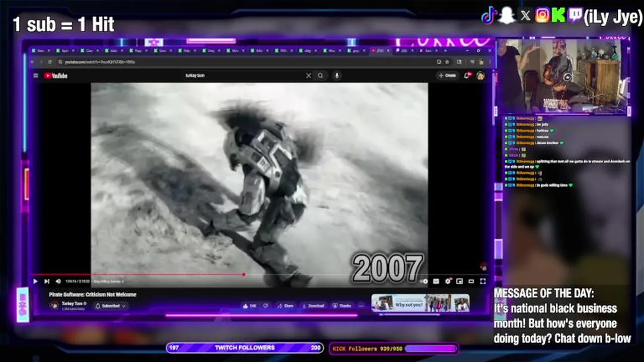
Task: Focus the 'turkey tom' search box
Action: pyautogui.click(x=244, y=75)
